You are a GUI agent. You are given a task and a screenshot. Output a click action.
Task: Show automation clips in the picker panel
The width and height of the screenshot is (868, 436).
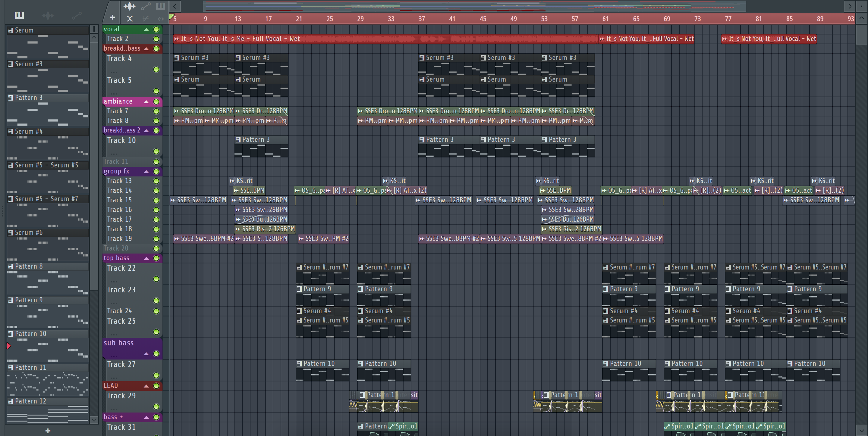point(77,15)
